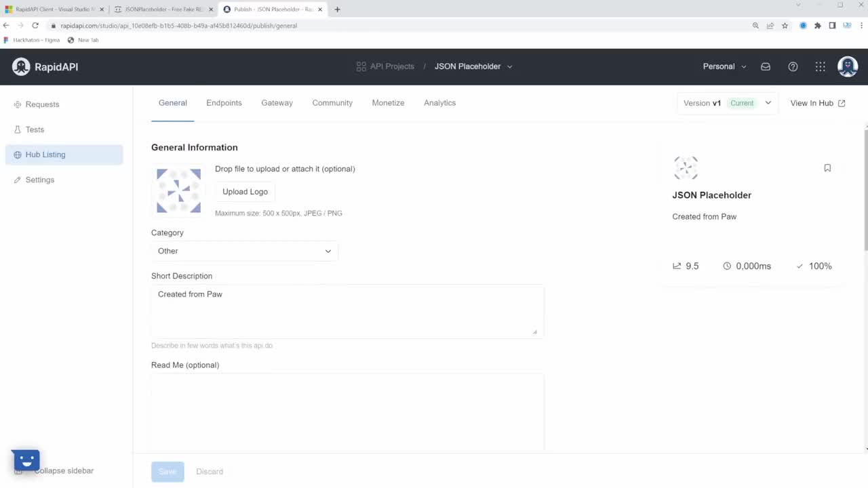Click the bookmark icon on API card

click(827, 168)
